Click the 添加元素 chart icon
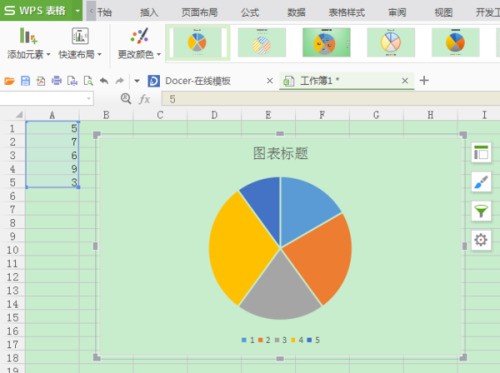Screen dimensions: 500x373 [x=28, y=36]
